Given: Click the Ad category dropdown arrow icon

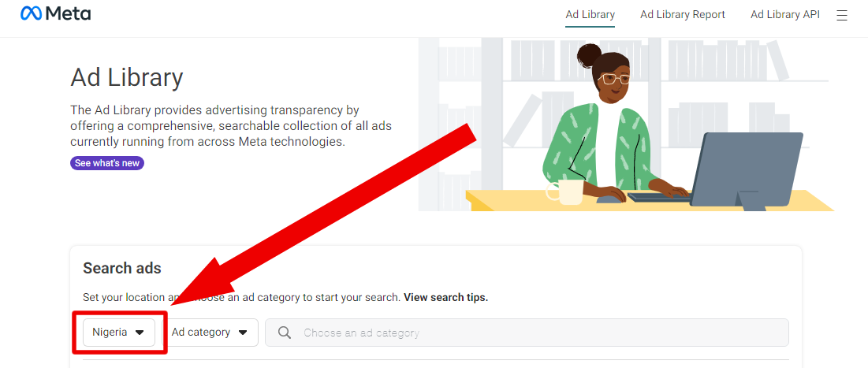Looking at the screenshot, I should click(x=243, y=333).
